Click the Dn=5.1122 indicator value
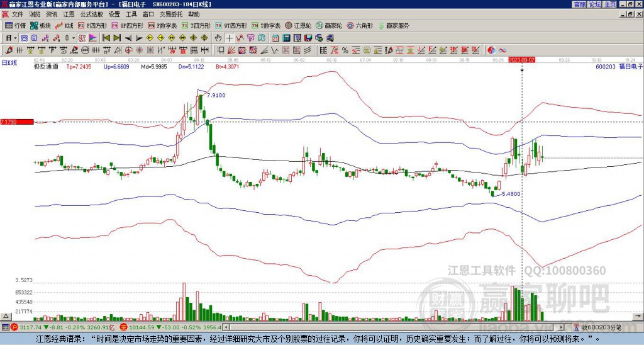The image size is (644, 345). [x=191, y=66]
